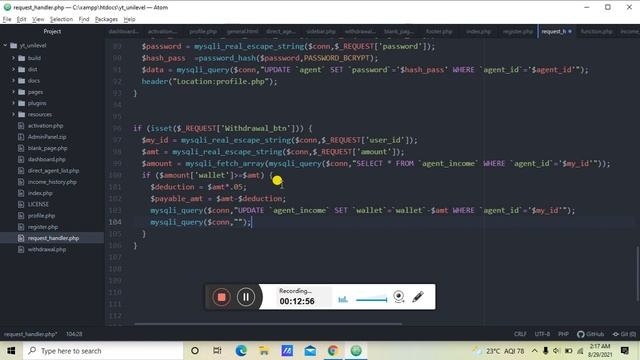The width and height of the screenshot is (640, 360).
Task: Switch to the dashboard tab
Action: [x=124, y=31]
